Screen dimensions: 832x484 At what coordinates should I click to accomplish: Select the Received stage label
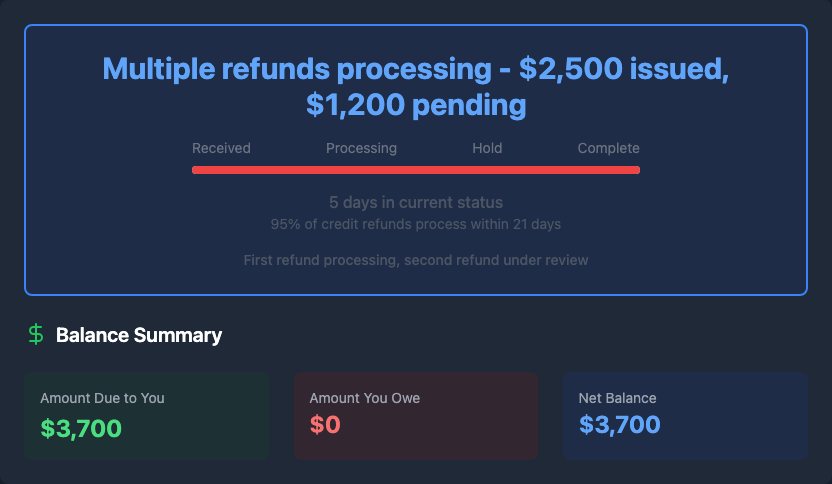pyautogui.click(x=221, y=148)
